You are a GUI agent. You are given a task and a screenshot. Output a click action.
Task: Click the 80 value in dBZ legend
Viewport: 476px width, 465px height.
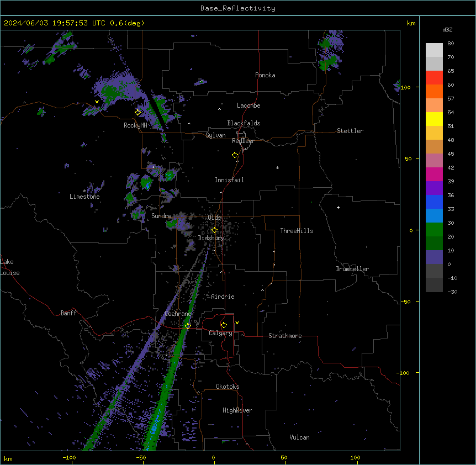(451, 44)
